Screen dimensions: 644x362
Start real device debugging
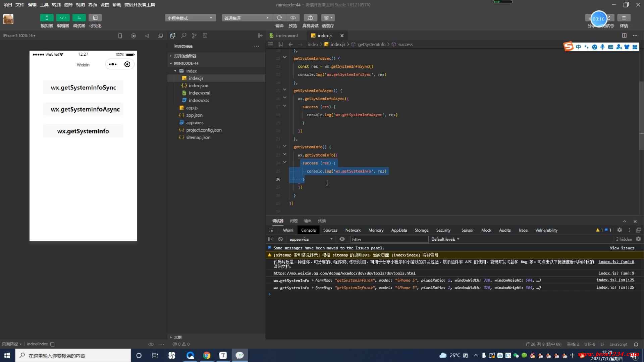(x=310, y=18)
